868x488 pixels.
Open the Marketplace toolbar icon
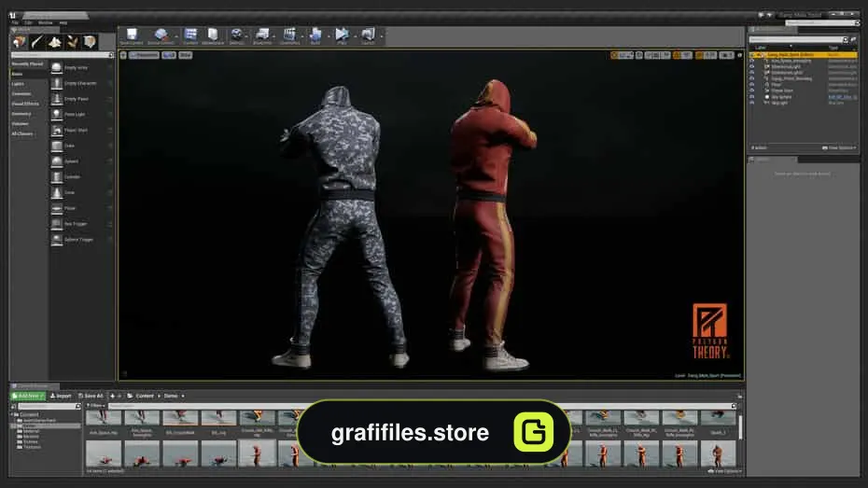pos(213,36)
